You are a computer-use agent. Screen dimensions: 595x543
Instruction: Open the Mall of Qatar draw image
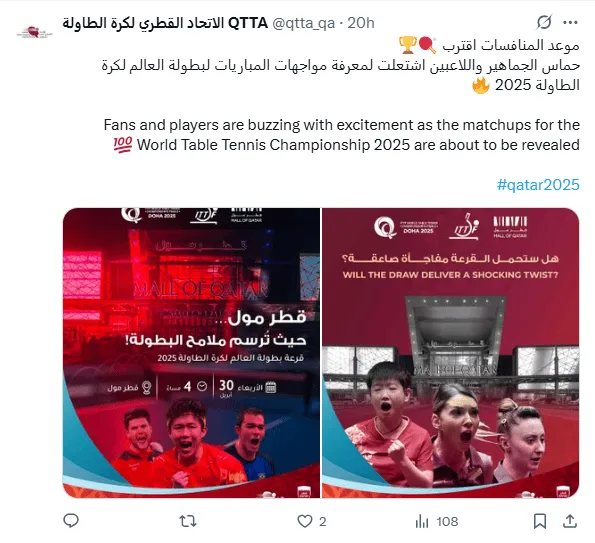(x=191, y=353)
